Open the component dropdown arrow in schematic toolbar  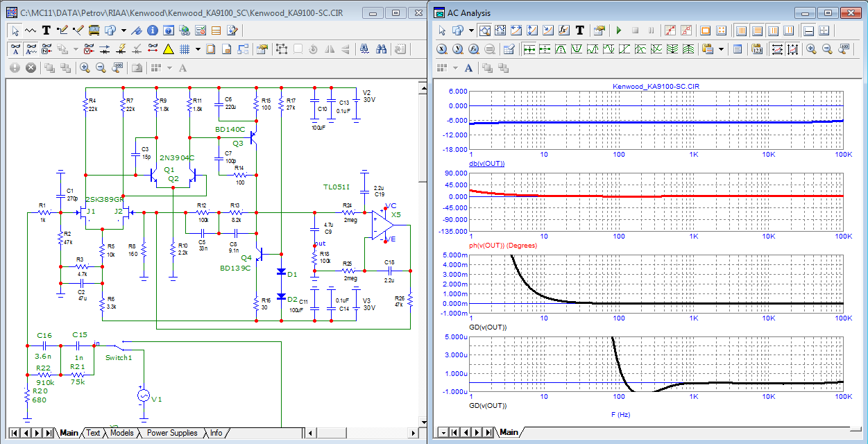[x=124, y=31]
